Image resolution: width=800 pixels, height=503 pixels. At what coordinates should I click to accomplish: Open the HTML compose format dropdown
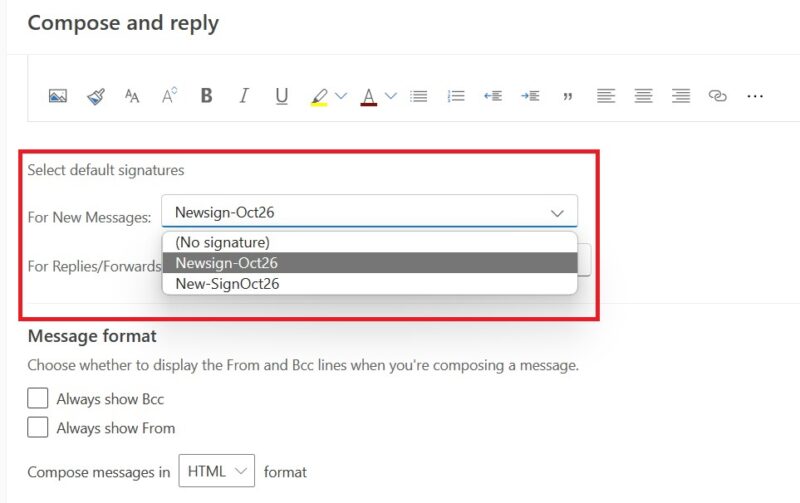[216, 471]
